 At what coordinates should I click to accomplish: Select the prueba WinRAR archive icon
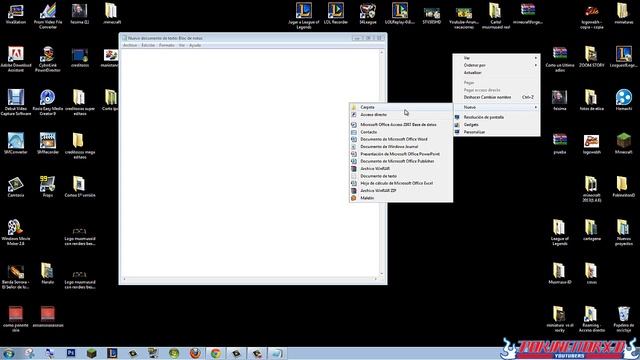(x=560, y=143)
